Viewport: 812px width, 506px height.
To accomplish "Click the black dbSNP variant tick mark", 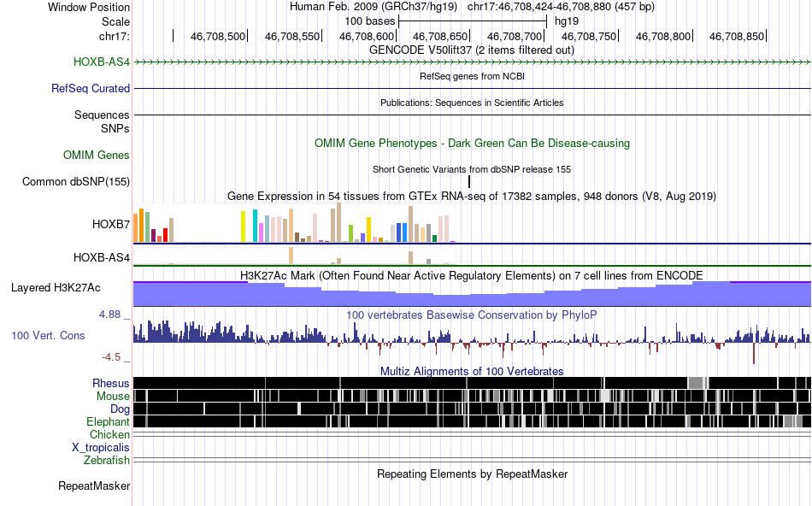I will click(469, 181).
